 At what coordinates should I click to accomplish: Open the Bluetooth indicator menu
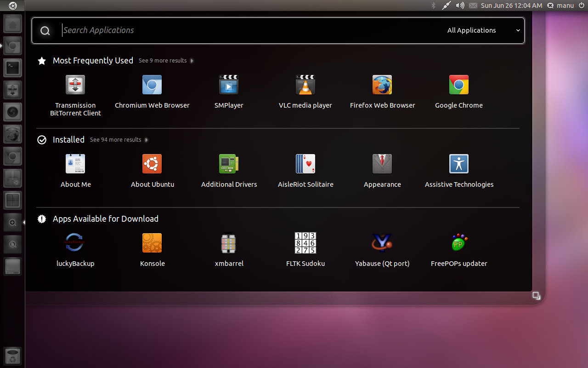433,6
